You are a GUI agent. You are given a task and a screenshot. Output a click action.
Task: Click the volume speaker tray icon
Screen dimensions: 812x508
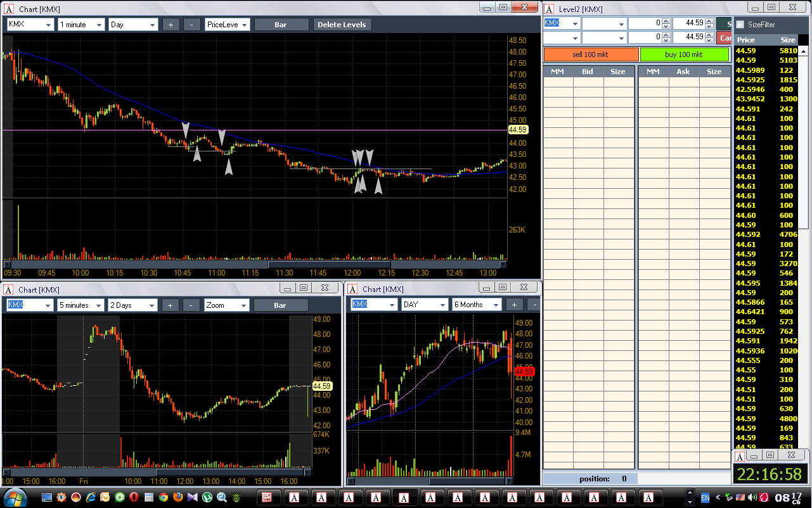point(752,498)
